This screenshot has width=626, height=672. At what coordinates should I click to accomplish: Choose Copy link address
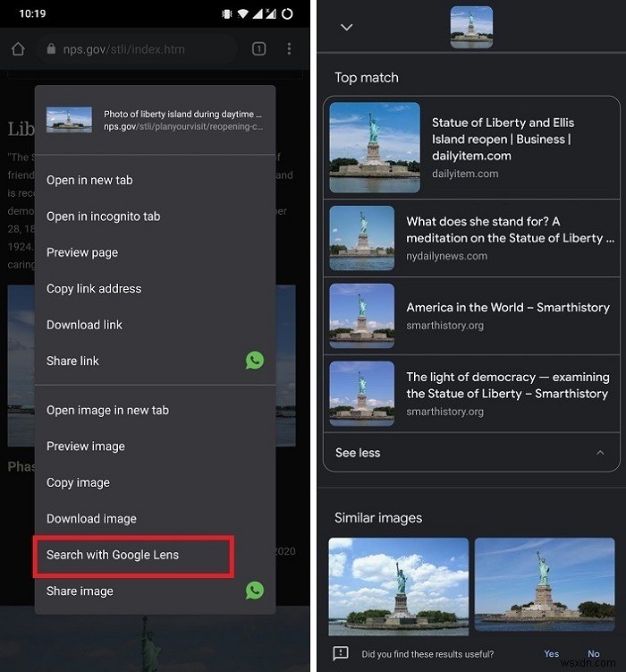pos(155,288)
